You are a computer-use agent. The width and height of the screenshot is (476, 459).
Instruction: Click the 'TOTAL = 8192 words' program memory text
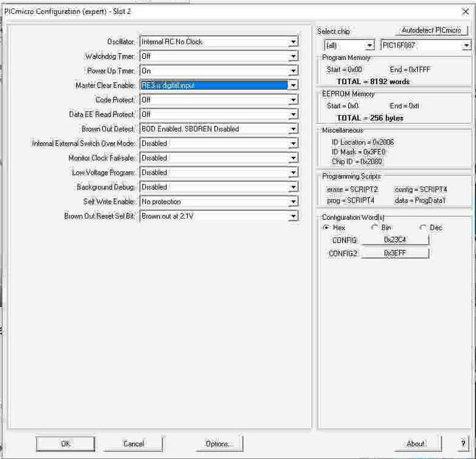pos(373,81)
